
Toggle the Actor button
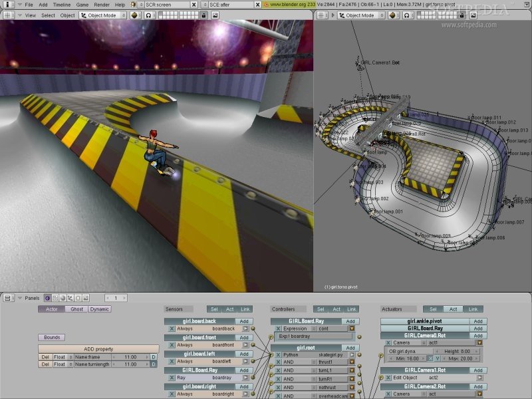(x=51, y=309)
